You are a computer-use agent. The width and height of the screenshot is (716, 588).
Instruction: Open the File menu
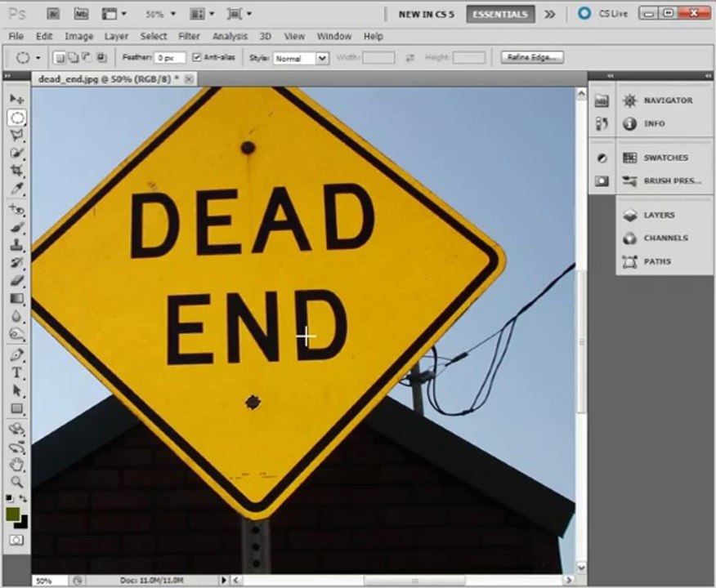click(x=16, y=37)
